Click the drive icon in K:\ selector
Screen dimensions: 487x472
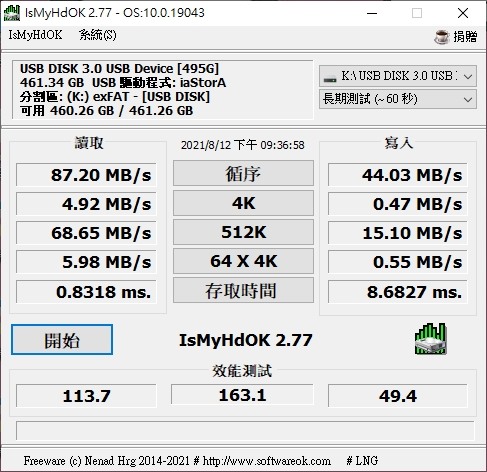(330, 79)
